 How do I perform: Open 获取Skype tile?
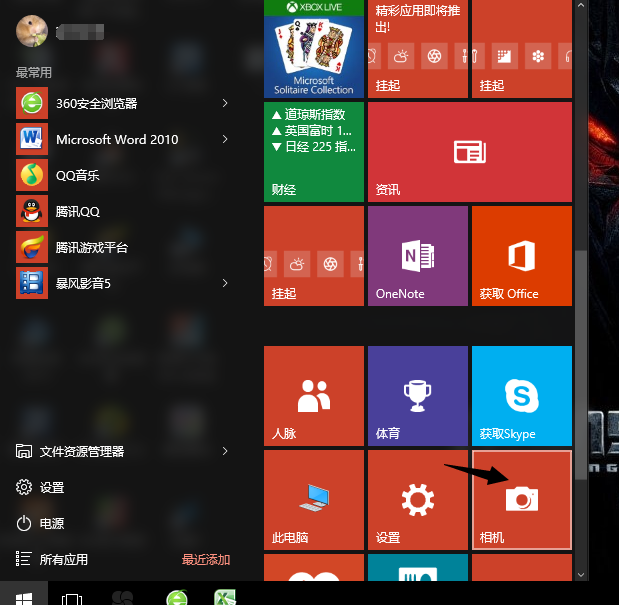pyautogui.click(x=522, y=396)
